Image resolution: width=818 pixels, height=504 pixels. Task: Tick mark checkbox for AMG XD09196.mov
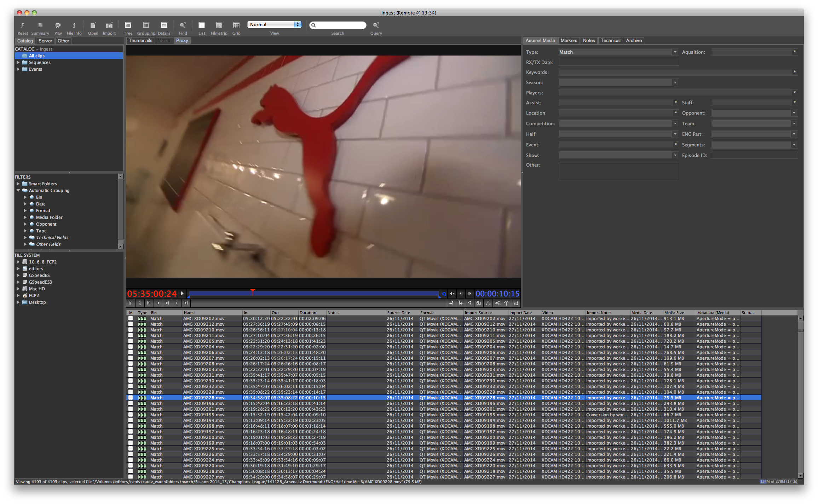coord(131,404)
